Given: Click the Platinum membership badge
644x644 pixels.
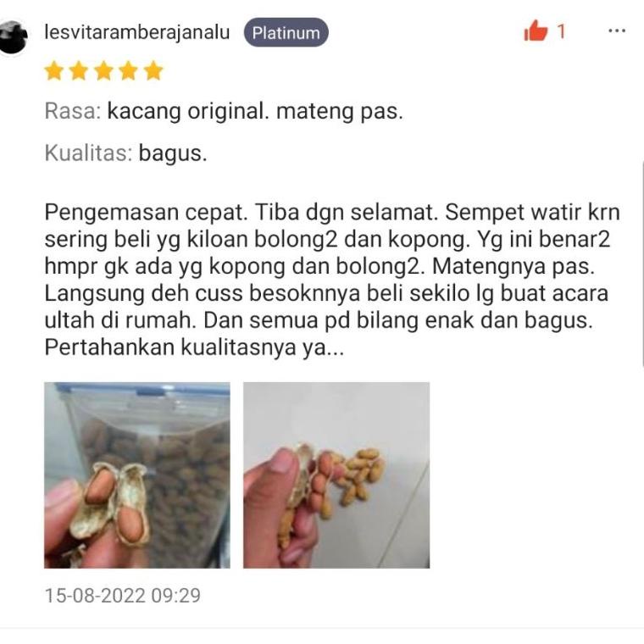Looking at the screenshot, I should pyautogui.click(x=286, y=32).
